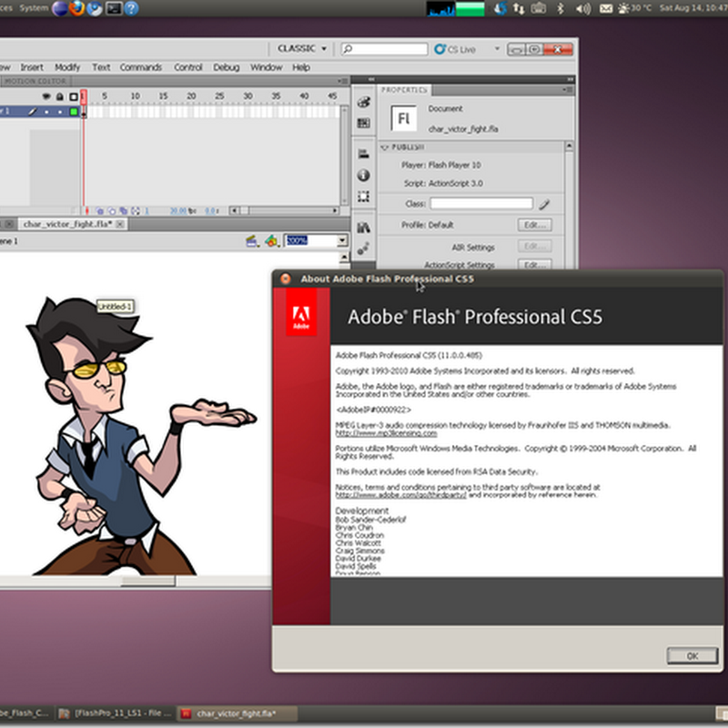Switch to the Motion Editor tab
The image size is (728, 728).
(x=35, y=81)
